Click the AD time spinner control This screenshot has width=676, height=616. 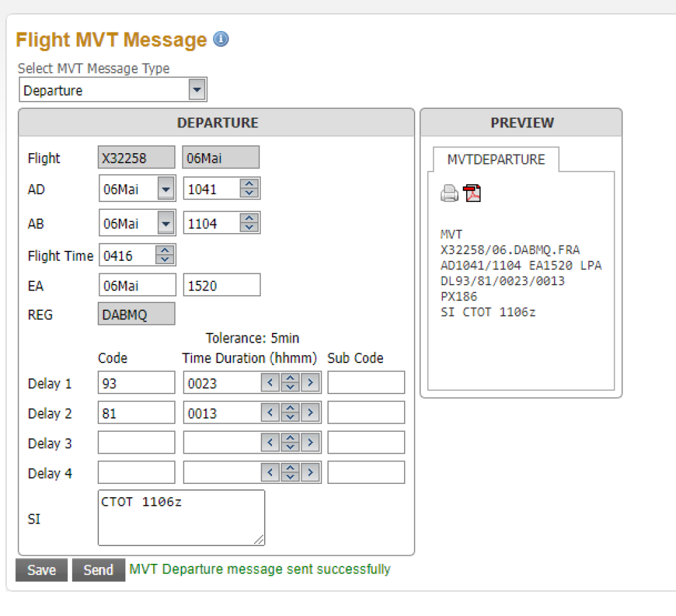(x=249, y=189)
